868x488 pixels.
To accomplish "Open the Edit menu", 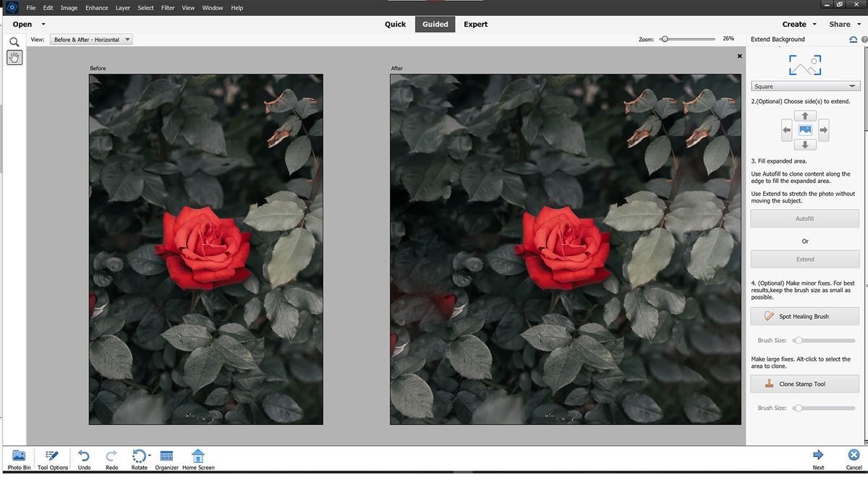I will point(48,8).
